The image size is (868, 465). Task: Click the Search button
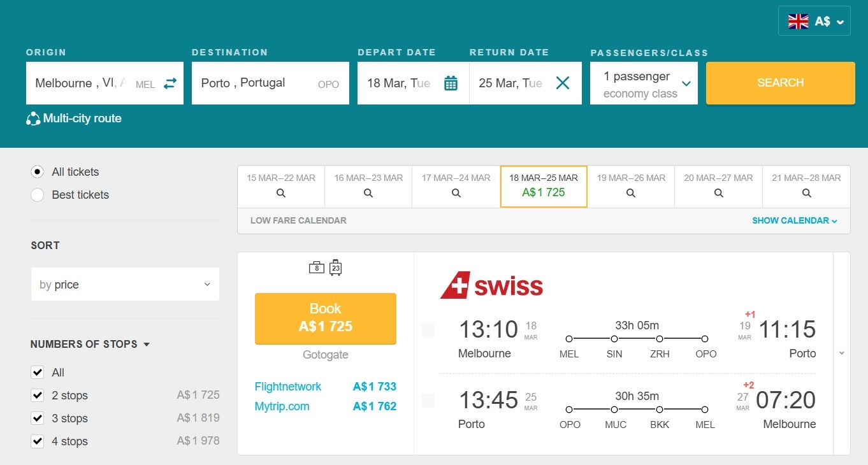click(781, 83)
